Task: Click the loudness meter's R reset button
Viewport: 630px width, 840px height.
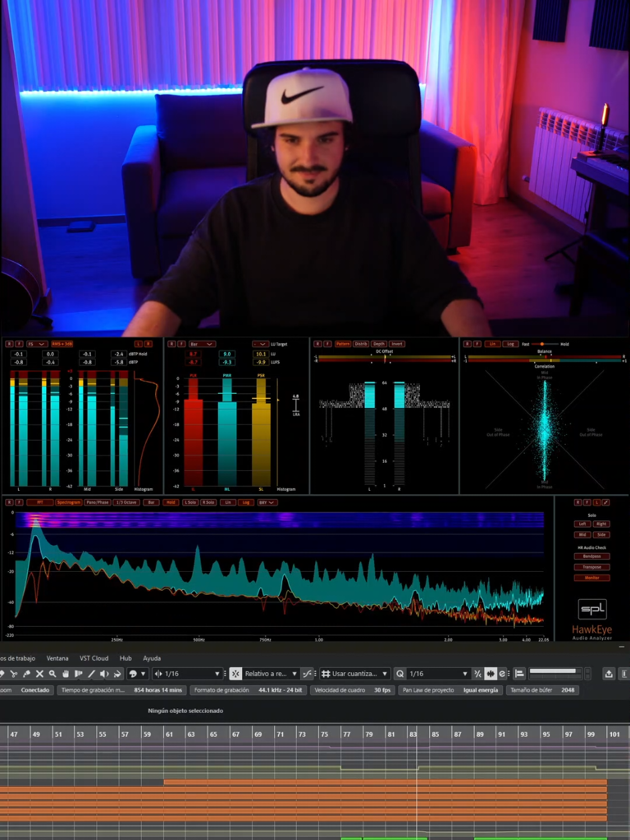Action: [x=172, y=344]
